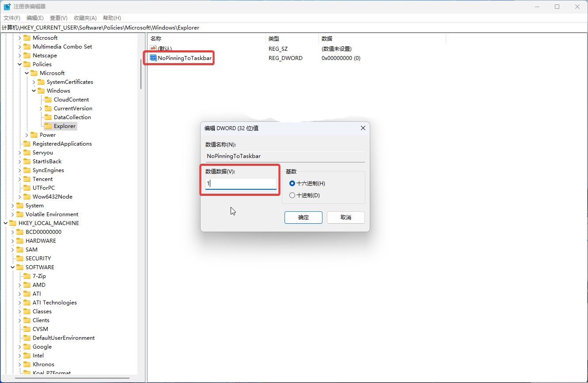Click the open Explorer folder icon

48,126
